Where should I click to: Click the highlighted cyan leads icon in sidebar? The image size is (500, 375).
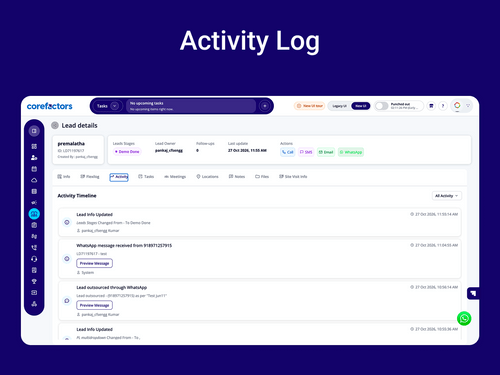(34, 214)
